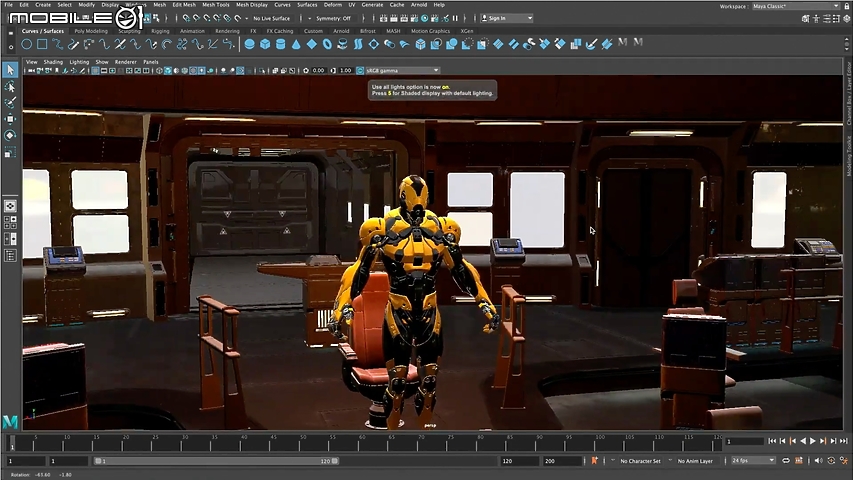Screen dimensions: 854x480
Task: Create a NURBS Cone from the shelf
Action: click(296, 45)
